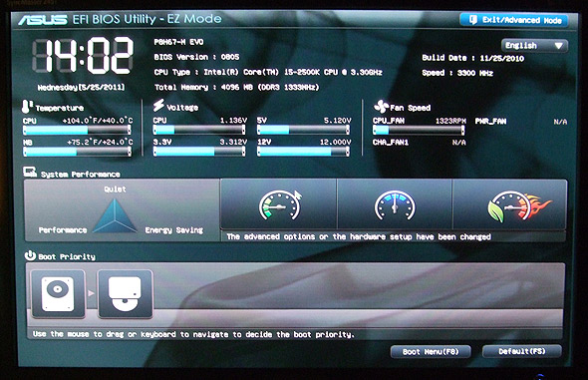Click the optical drive boot device icon
588x380 pixels.
point(126,294)
